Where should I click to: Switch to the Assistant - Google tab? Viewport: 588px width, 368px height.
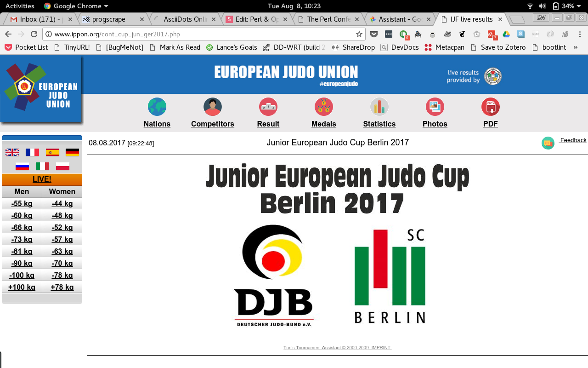(401, 19)
